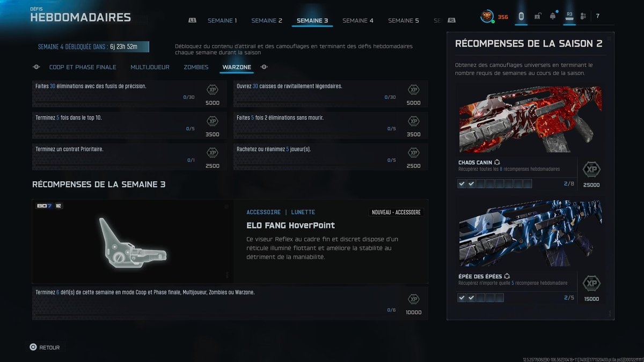Click third (empty) box under Chaos Canin
Screen dimensions: 644x362
pos(481,184)
